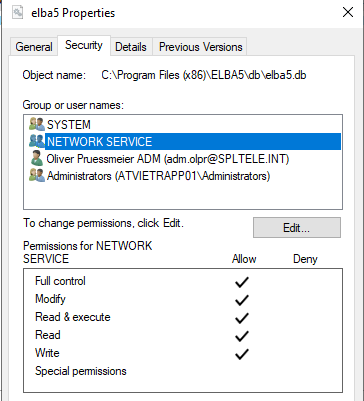The width and height of the screenshot is (364, 401).
Task: Click the Full control Allow checkmark
Action: (242, 282)
